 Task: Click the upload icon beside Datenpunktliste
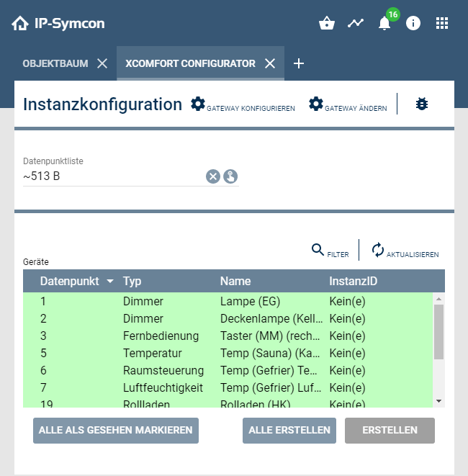click(230, 176)
